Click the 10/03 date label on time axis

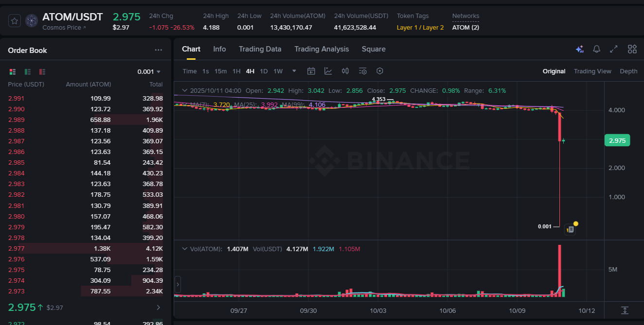378,310
